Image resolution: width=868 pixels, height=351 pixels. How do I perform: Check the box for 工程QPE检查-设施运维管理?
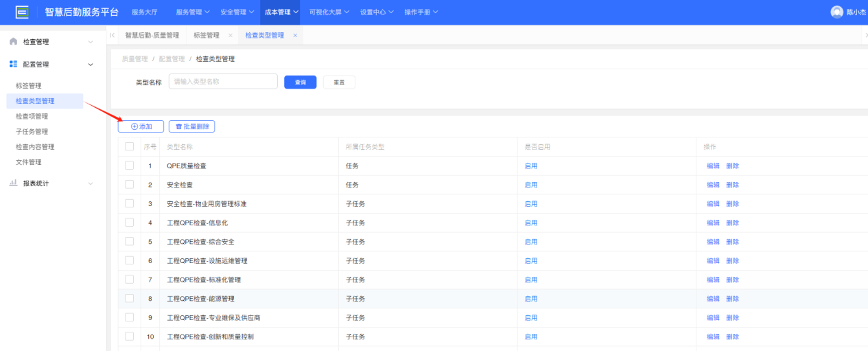[130, 260]
